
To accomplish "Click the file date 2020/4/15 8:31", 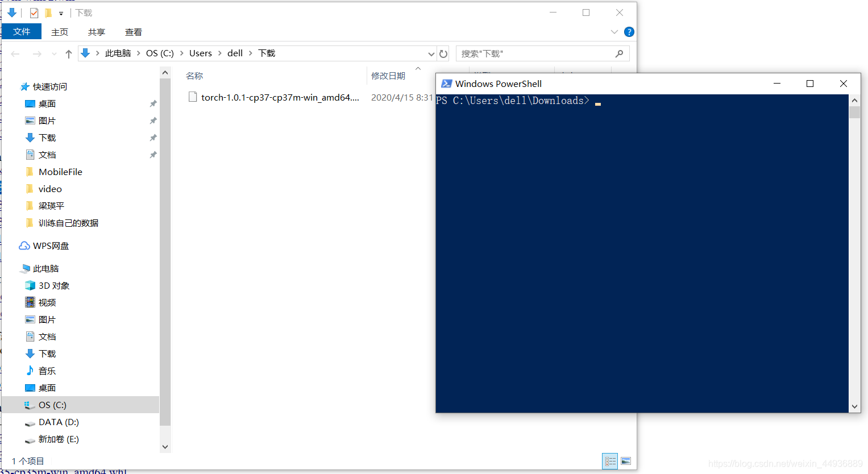I will click(402, 97).
